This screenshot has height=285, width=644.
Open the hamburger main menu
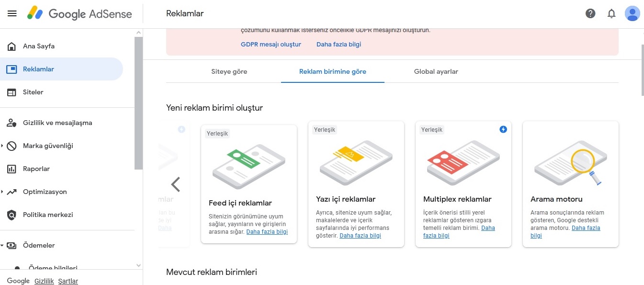[12, 13]
